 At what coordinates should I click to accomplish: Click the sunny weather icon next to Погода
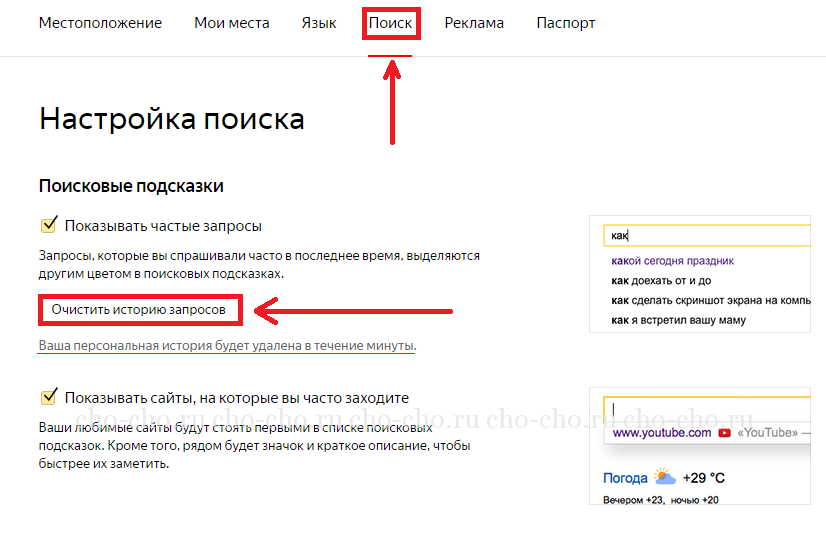[664, 477]
